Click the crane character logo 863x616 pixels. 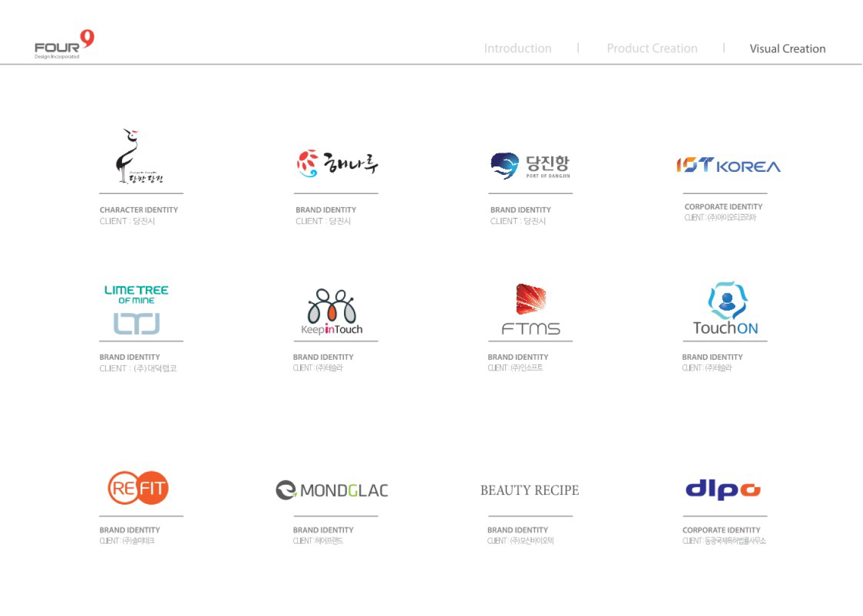click(140, 156)
